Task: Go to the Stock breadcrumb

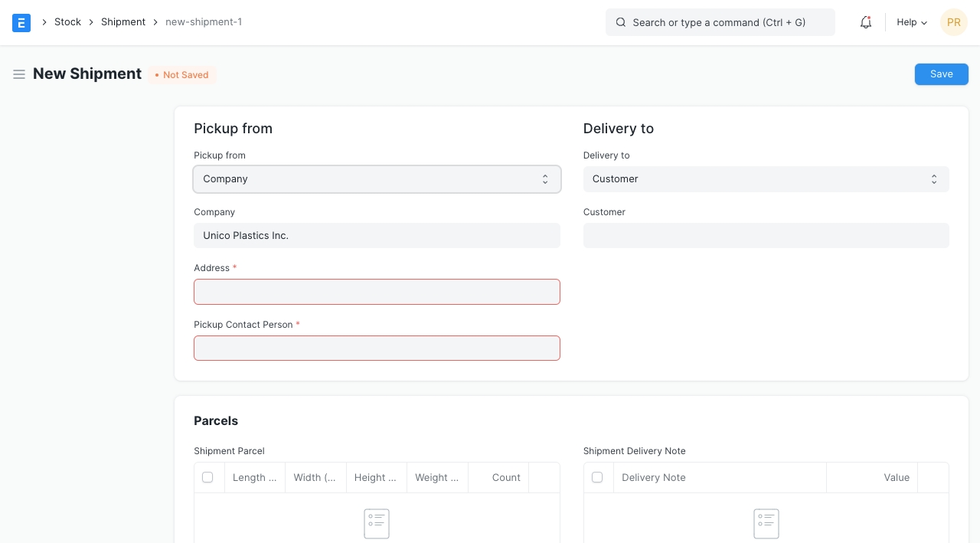Action: tap(67, 22)
